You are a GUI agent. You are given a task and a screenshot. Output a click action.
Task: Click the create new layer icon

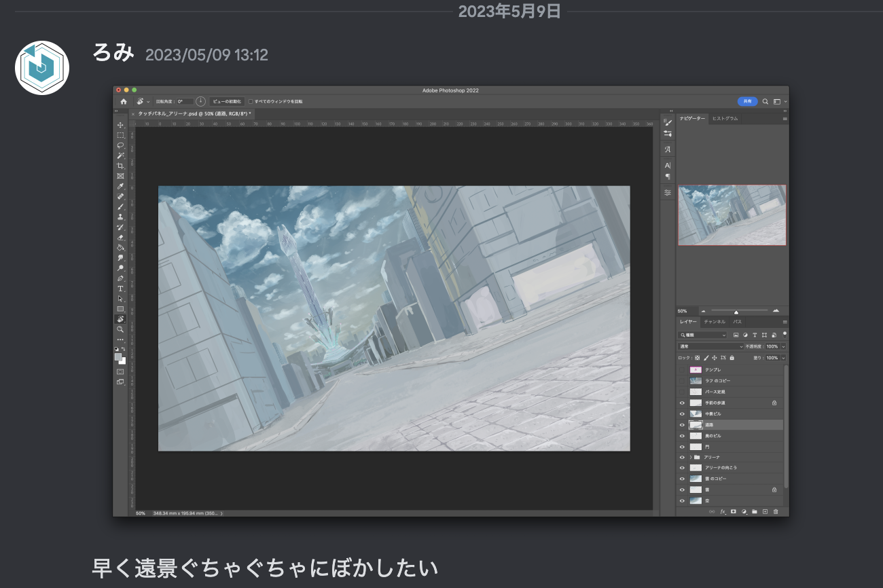pyautogui.click(x=765, y=511)
